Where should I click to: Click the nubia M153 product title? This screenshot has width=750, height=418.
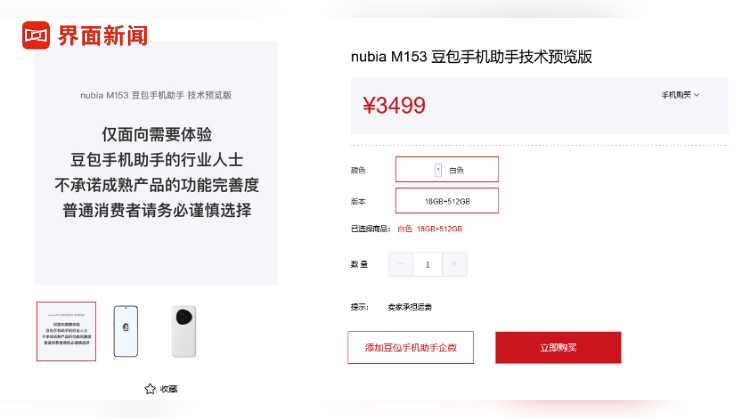pos(471,57)
